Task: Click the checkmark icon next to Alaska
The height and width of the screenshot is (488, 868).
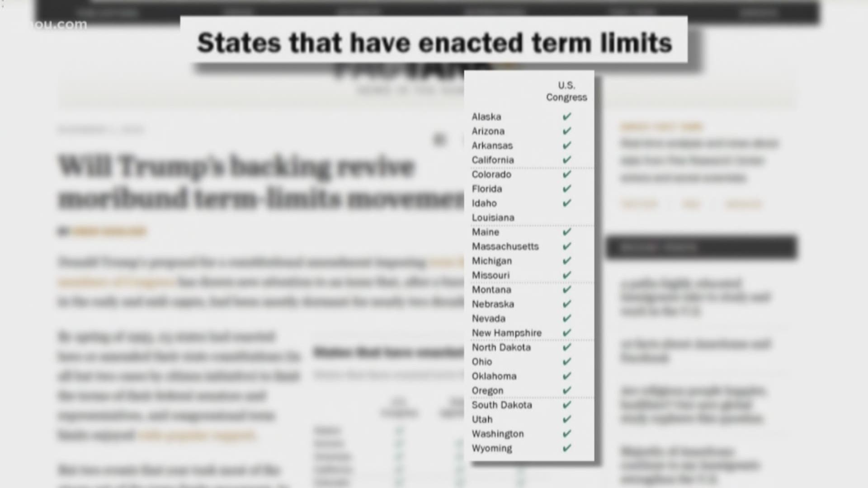Action: coord(566,116)
